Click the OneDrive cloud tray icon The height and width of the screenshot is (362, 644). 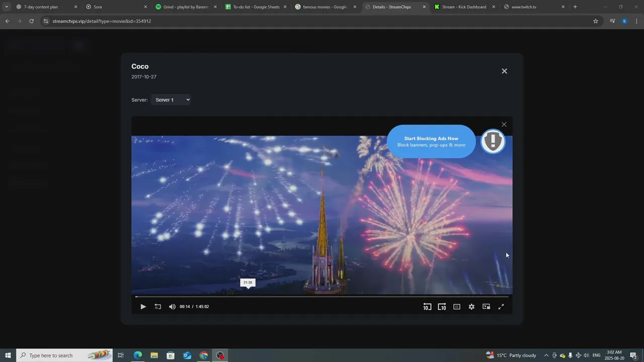562,355
